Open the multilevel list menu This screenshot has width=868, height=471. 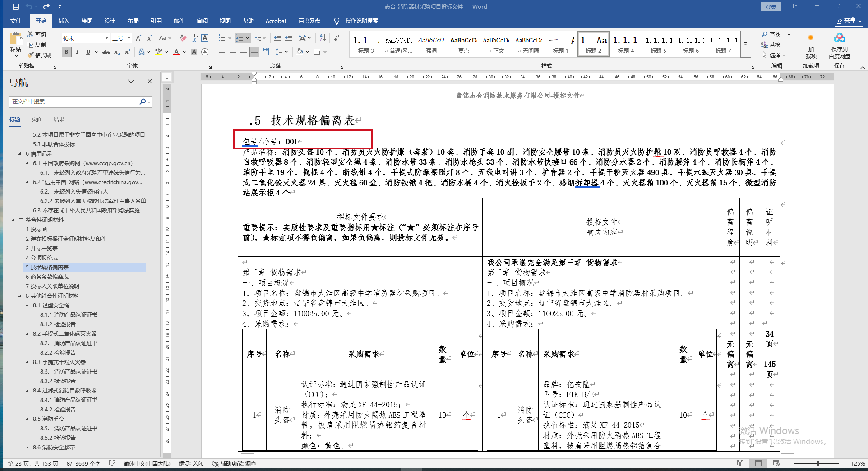pos(259,38)
